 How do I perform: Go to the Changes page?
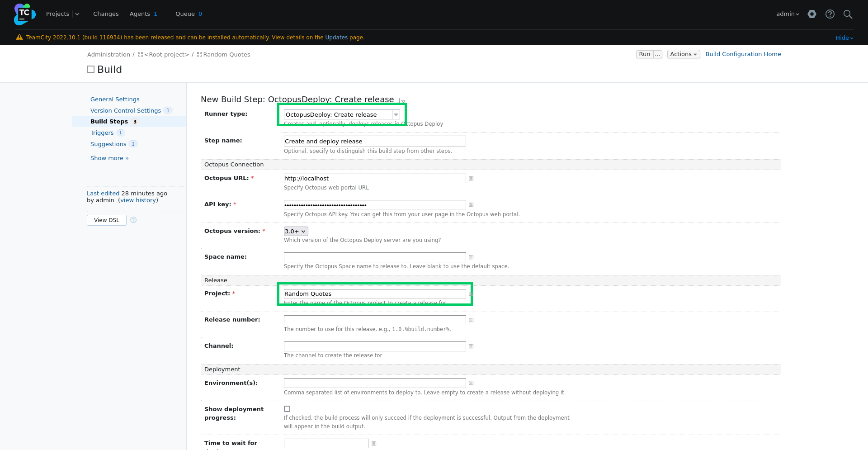click(106, 14)
